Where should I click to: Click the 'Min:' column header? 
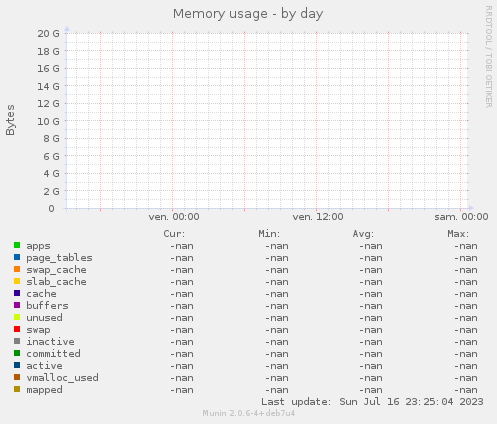(269, 234)
